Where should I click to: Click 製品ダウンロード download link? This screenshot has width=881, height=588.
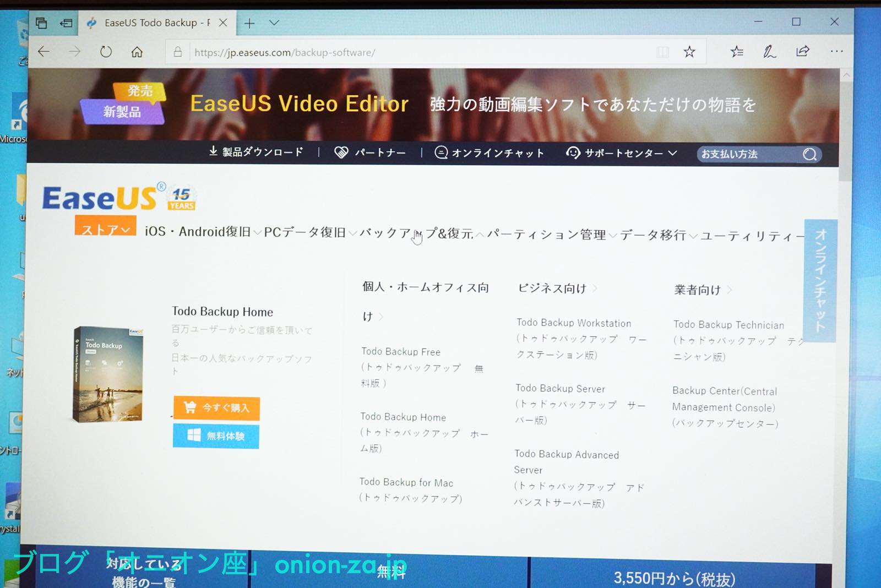(256, 152)
